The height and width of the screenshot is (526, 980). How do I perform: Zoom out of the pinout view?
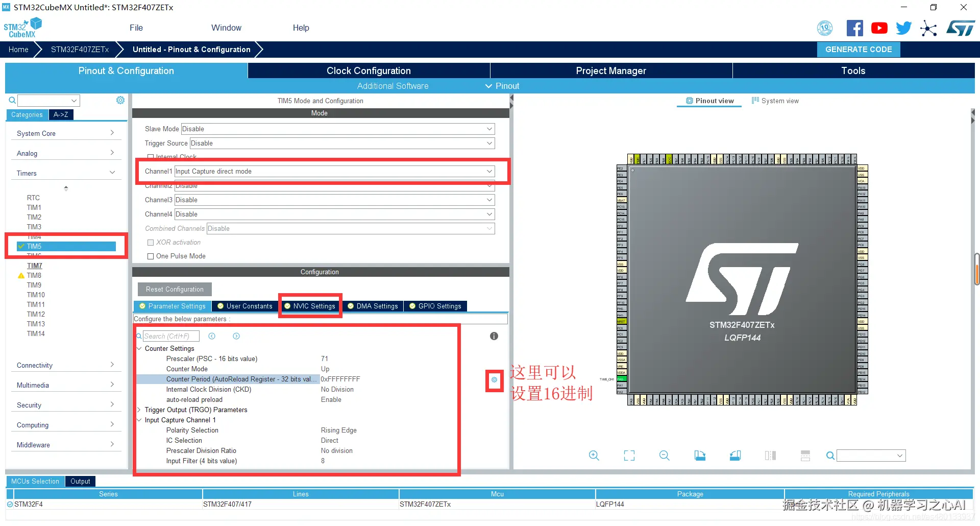[665, 456]
